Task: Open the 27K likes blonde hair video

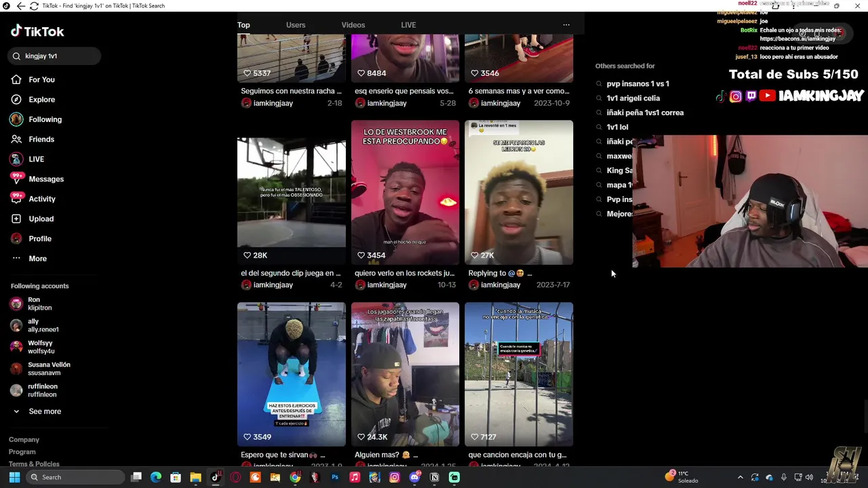Action: click(519, 192)
